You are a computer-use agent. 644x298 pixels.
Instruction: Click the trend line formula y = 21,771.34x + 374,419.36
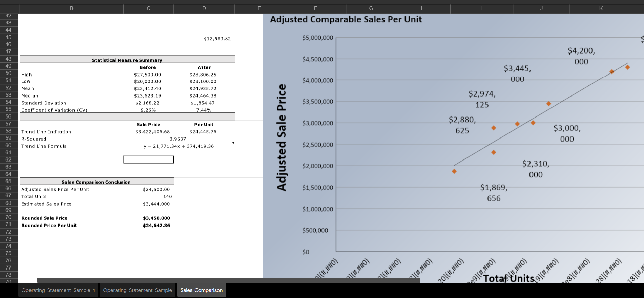(179, 146)
